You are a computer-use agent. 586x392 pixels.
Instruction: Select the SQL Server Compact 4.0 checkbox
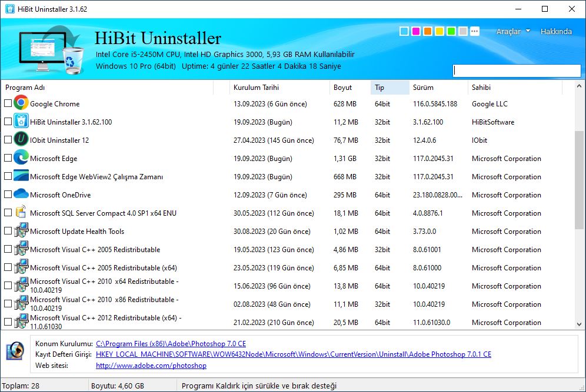click(x=8, y=212)
